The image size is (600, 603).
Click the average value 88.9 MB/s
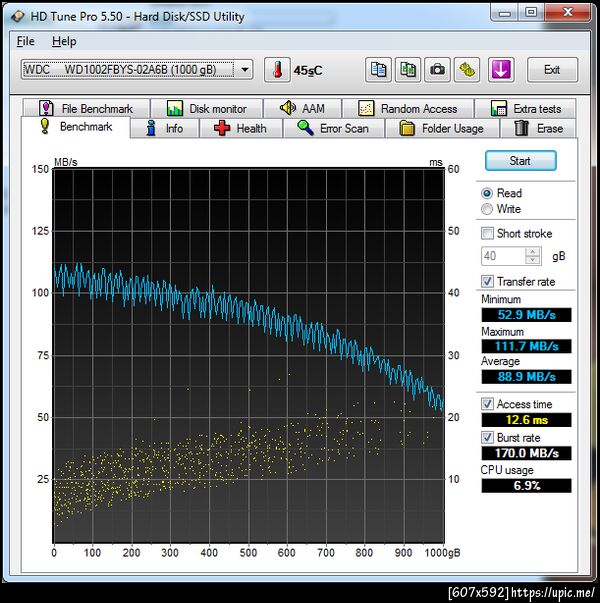point(527,376)
